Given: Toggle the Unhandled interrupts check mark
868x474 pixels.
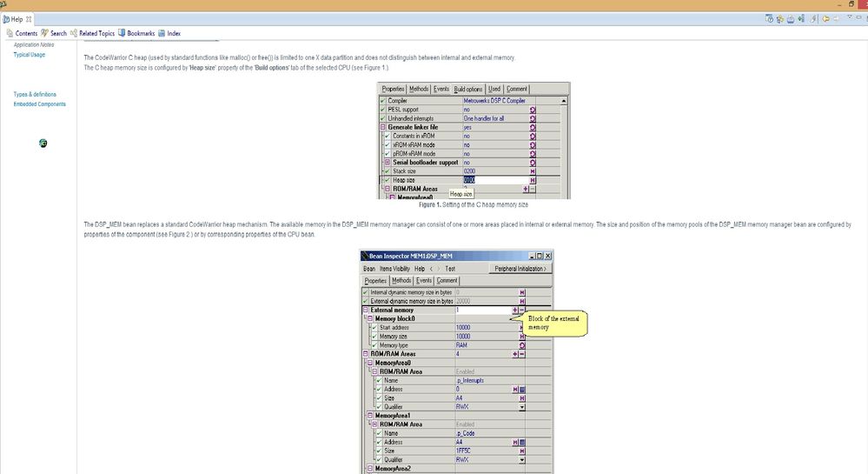Looking at the screenshot, I should coord(382,118).
